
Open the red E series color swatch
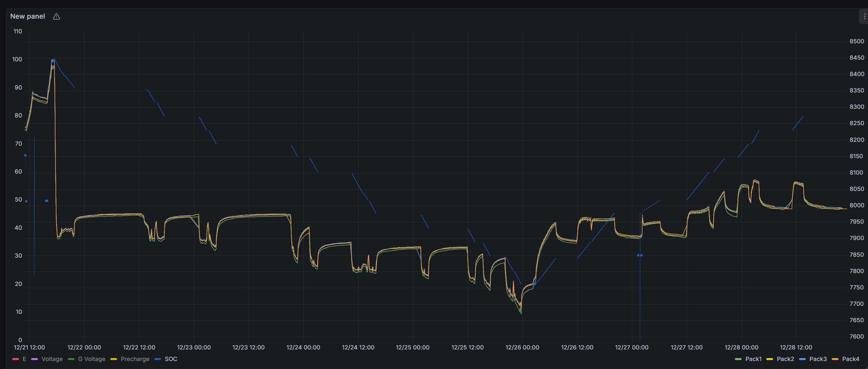pos(15,359)
